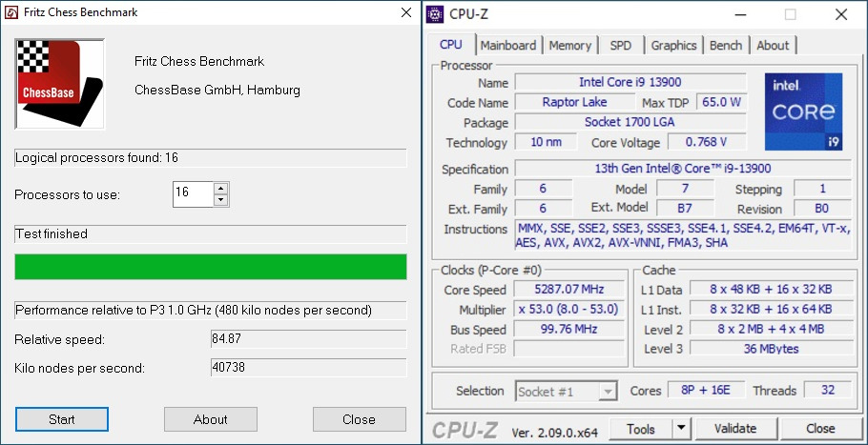Click the Instructions list text

pyautogui.click(x=683, y=235)
